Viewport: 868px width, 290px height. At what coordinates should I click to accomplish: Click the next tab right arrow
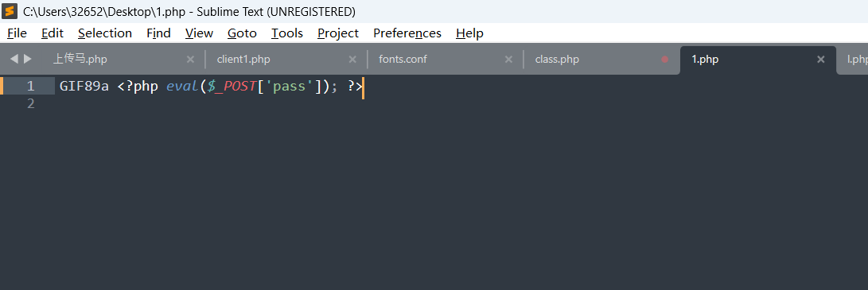coord(28,59)
